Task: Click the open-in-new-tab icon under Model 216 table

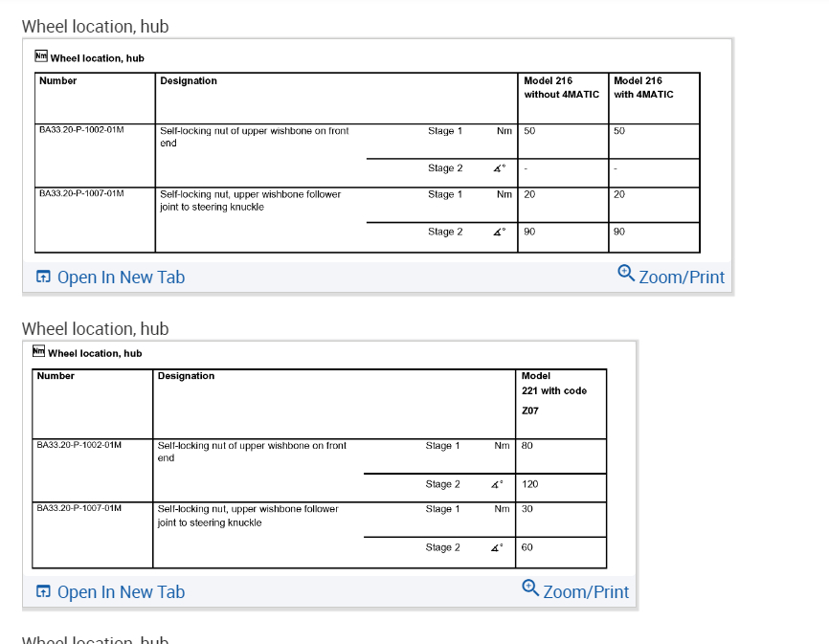Action: tap(42, 278)
